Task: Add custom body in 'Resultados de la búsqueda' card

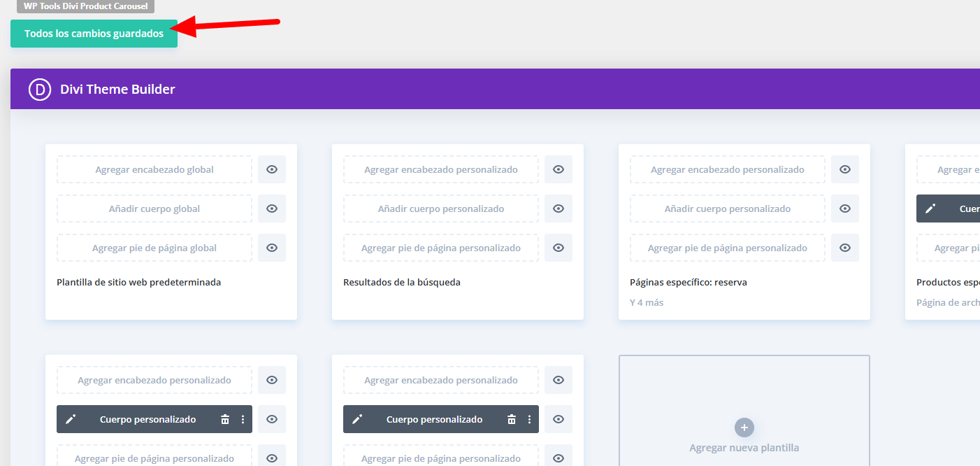Action: (441, 209)
